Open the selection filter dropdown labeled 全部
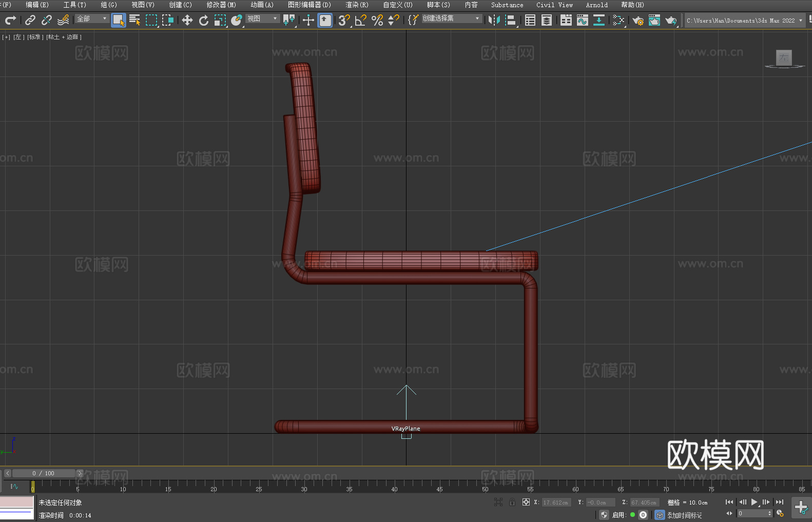The height and width of the screenshot is (522, 812). pyautogui.click(x=92, y=18)
